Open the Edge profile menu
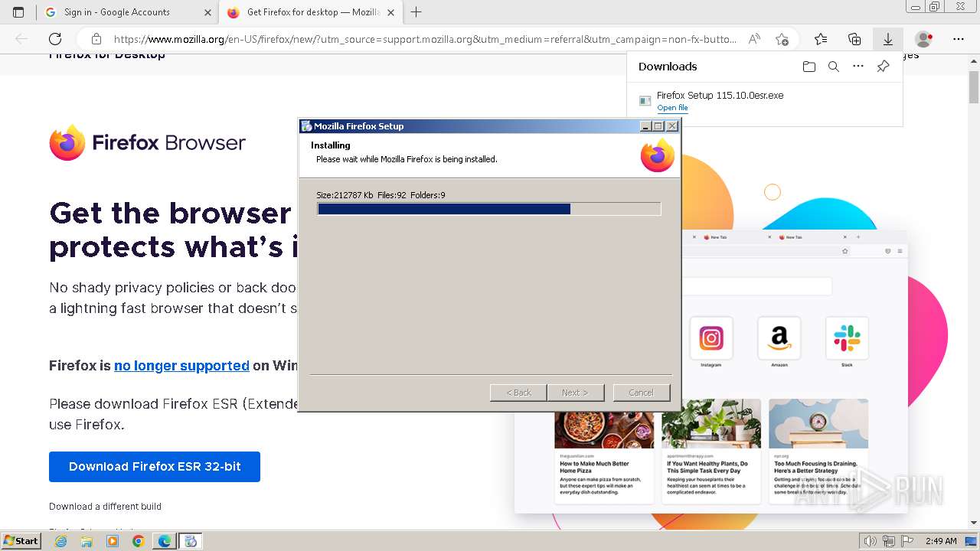This screenshot has height=551, width=980. pyautogui.click(x=924, y=39)
